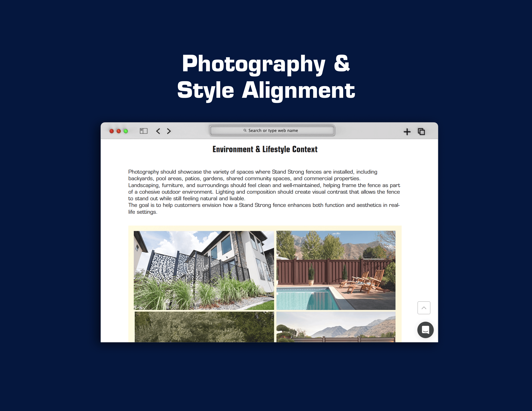Click the Photography & Style Alignment title
Screen dimensions: 532x411
pos(266,77)
